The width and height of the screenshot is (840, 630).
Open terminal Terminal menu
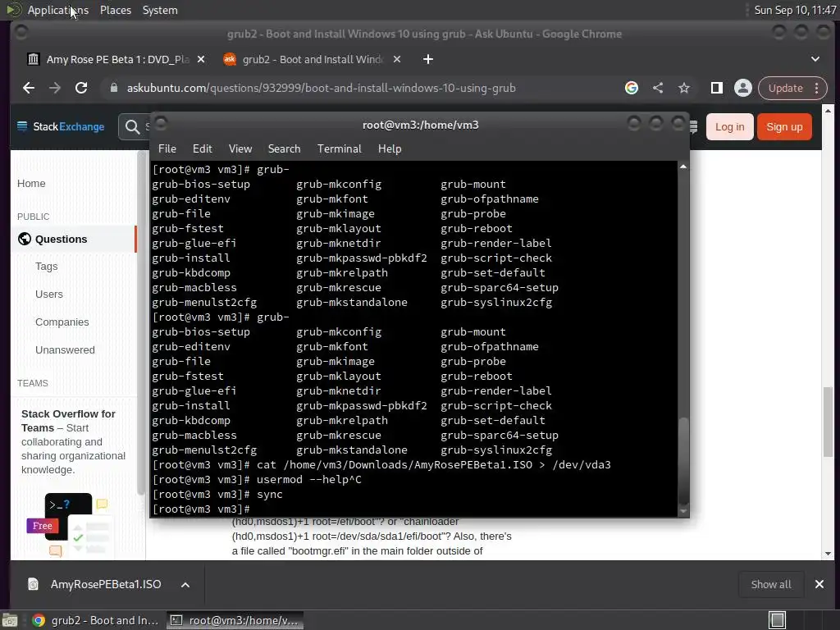[x=339, y=149]
